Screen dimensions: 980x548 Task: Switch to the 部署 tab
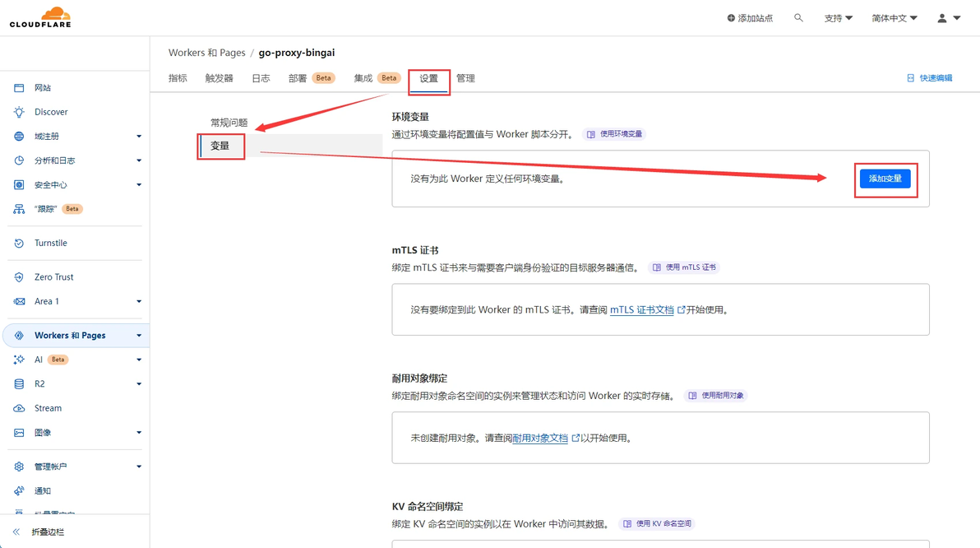pos(312,78)
